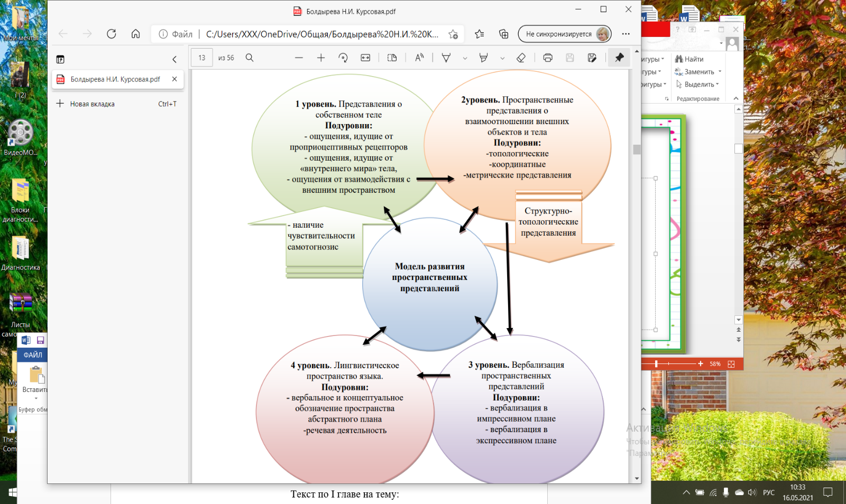The image size is (846, 504).
Task: Start Read aloud for the PDF
Action: [419, 58]
